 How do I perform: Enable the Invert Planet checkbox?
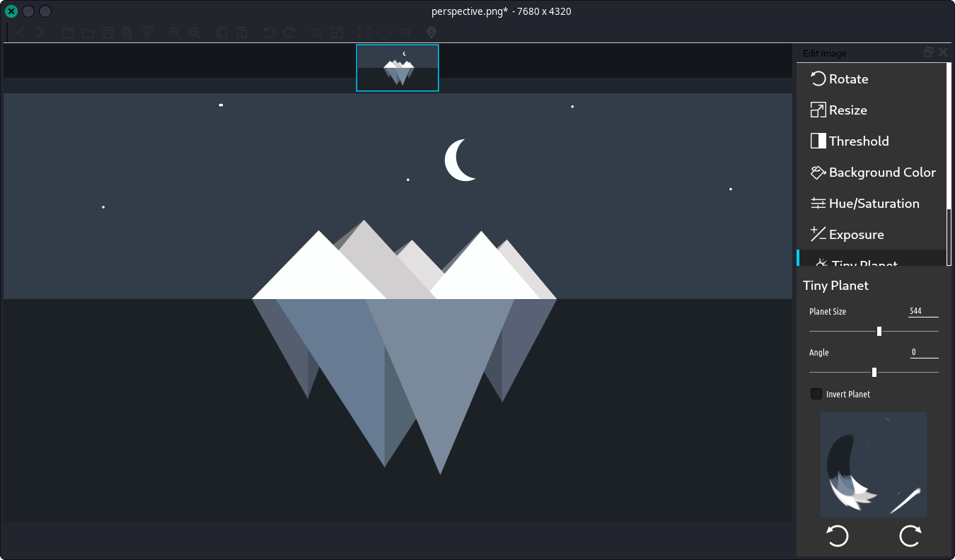point(816,394)
